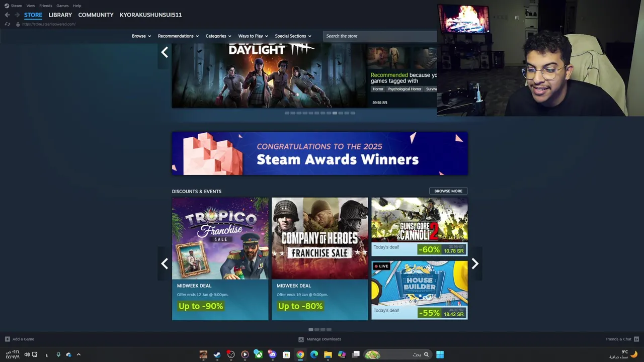644x362 pixels.
Task: Switch to Google Chrome in taskbar
Action: 300,354
